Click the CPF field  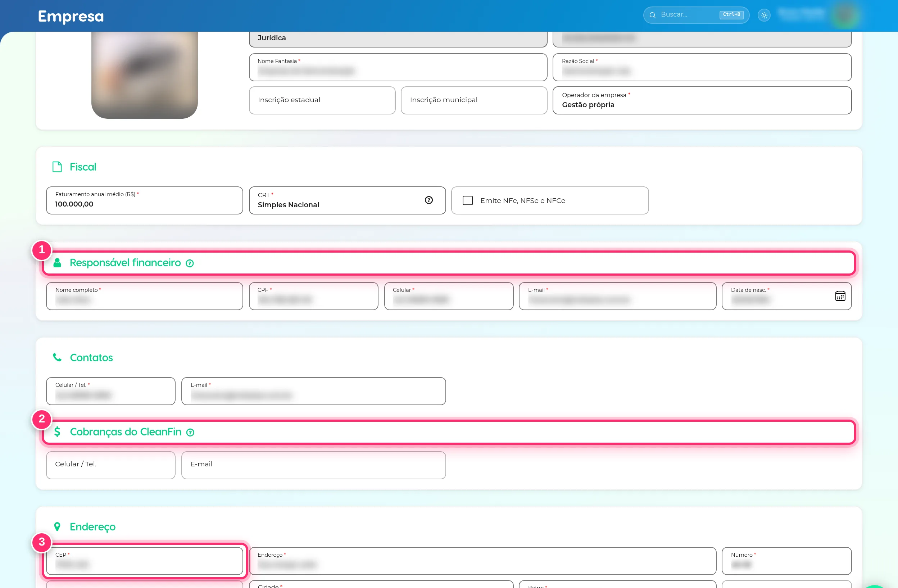pos(314,296)
